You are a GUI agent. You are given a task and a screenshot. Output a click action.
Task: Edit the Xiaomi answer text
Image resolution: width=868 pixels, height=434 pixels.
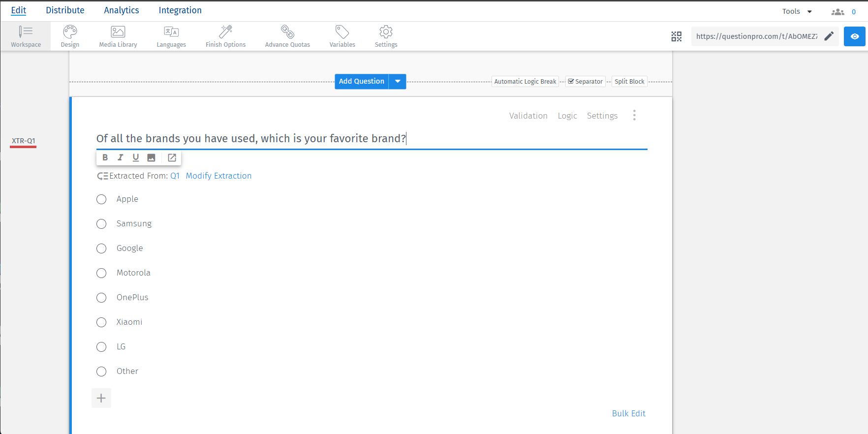click(129, 322)
